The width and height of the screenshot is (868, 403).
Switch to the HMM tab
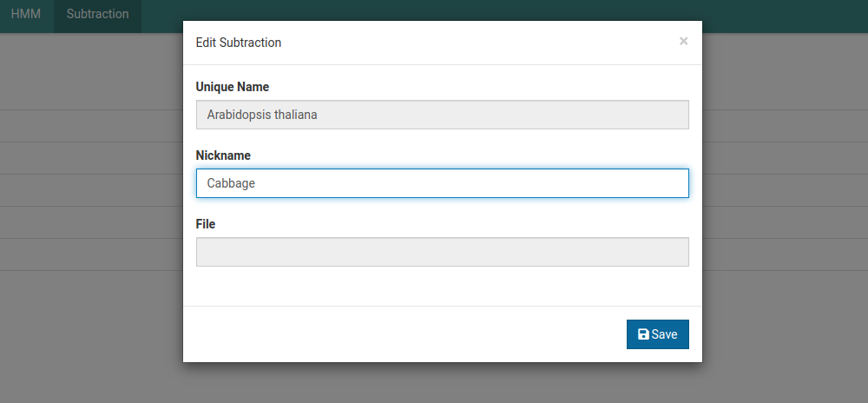[x=26, y=14]
